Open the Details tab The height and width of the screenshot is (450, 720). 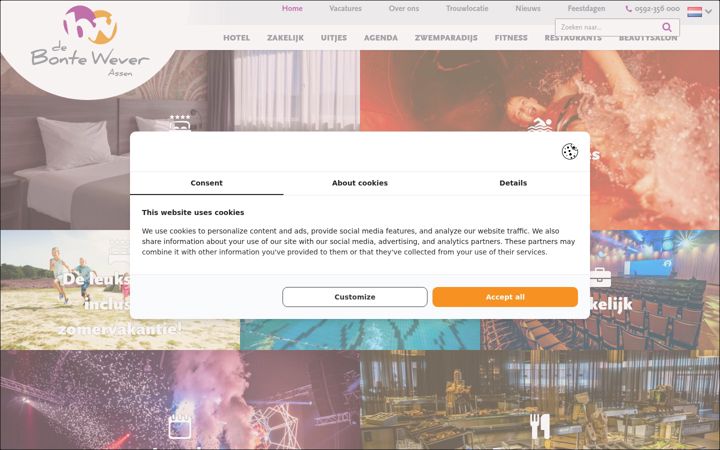(x=513, y=183)
